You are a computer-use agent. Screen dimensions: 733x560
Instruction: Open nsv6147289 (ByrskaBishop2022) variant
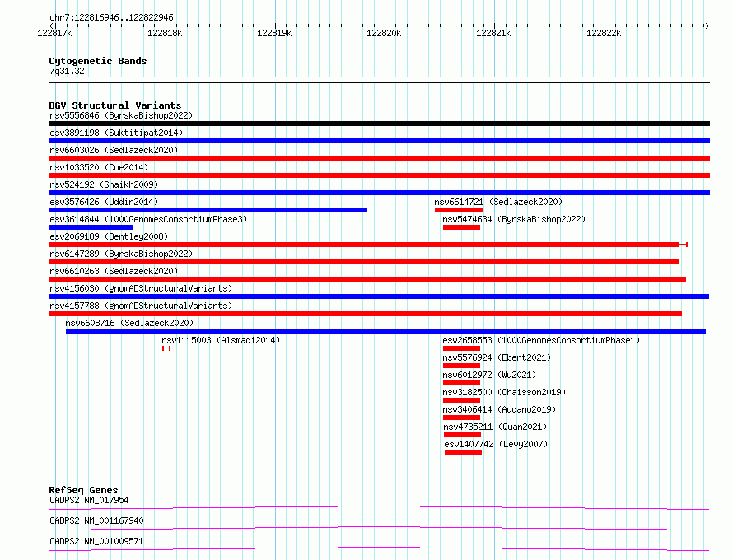point(121,254)
